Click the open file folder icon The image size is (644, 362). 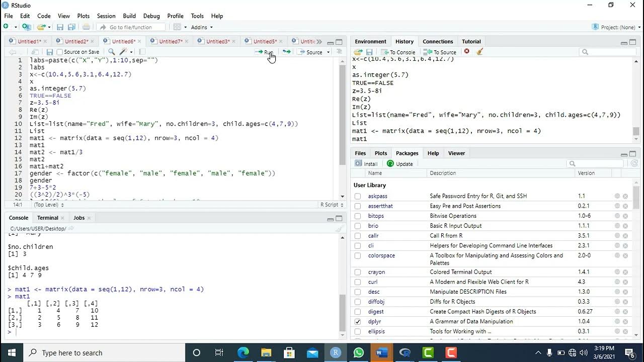tap(41, 27)
